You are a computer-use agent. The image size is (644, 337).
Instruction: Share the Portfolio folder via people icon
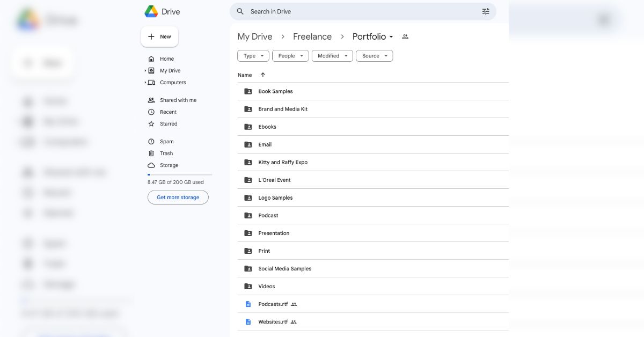405,36
